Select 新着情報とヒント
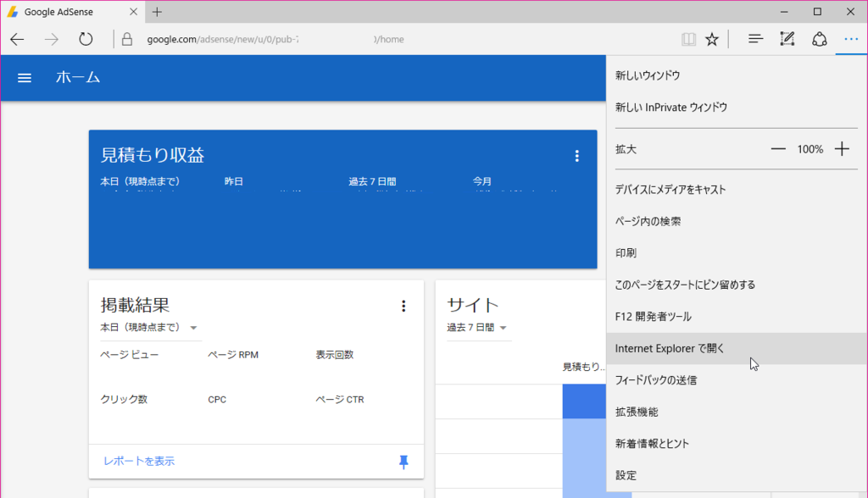 [737, 444]
